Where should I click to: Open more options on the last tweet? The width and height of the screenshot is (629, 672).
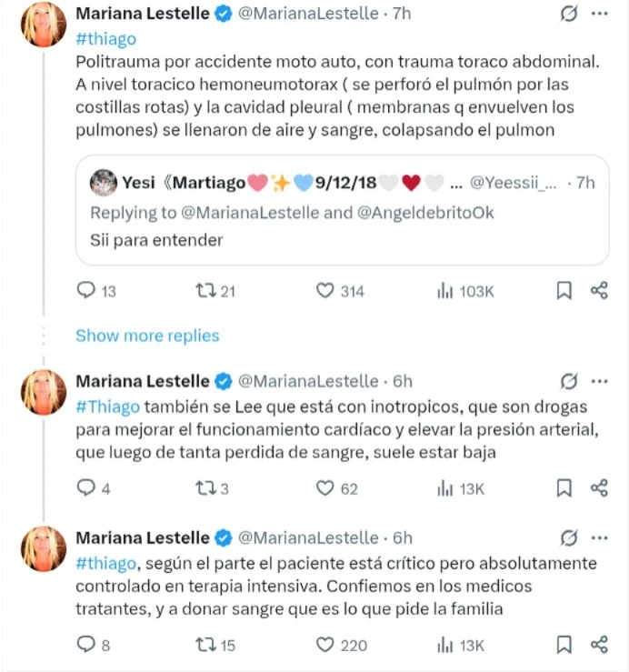click(x=599, y=537)
